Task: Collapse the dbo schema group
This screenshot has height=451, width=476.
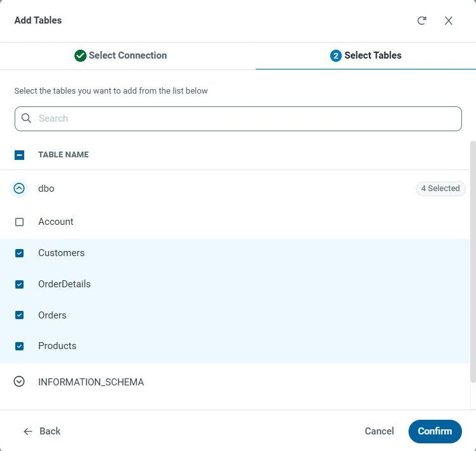Action: point(19,189)
